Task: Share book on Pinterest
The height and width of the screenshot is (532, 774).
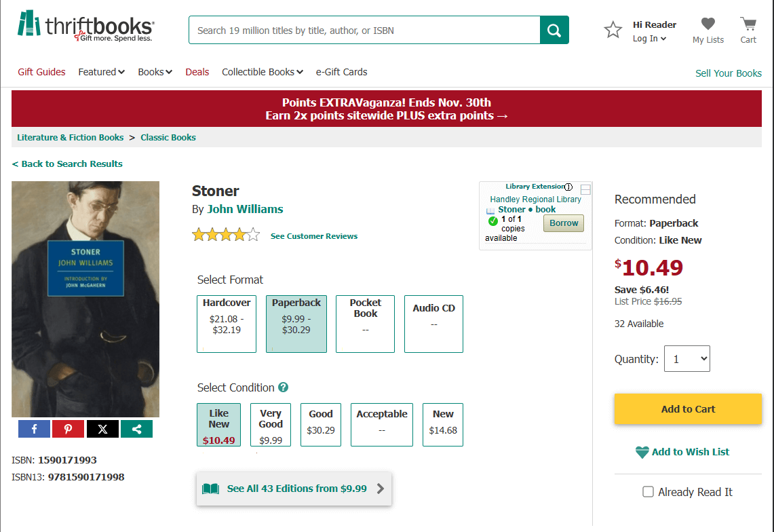Action: tap(69, 429)
